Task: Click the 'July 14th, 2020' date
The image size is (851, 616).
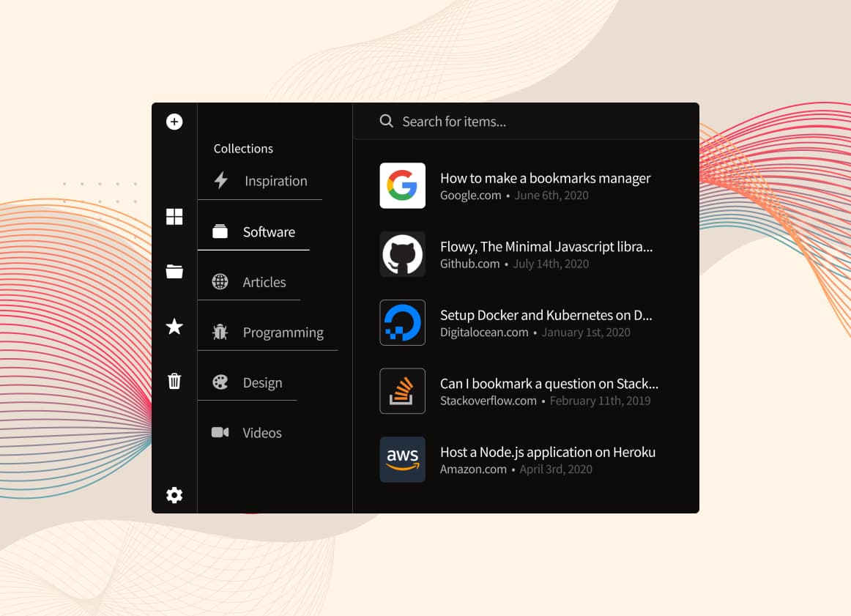Action: [x=551, y=264]
